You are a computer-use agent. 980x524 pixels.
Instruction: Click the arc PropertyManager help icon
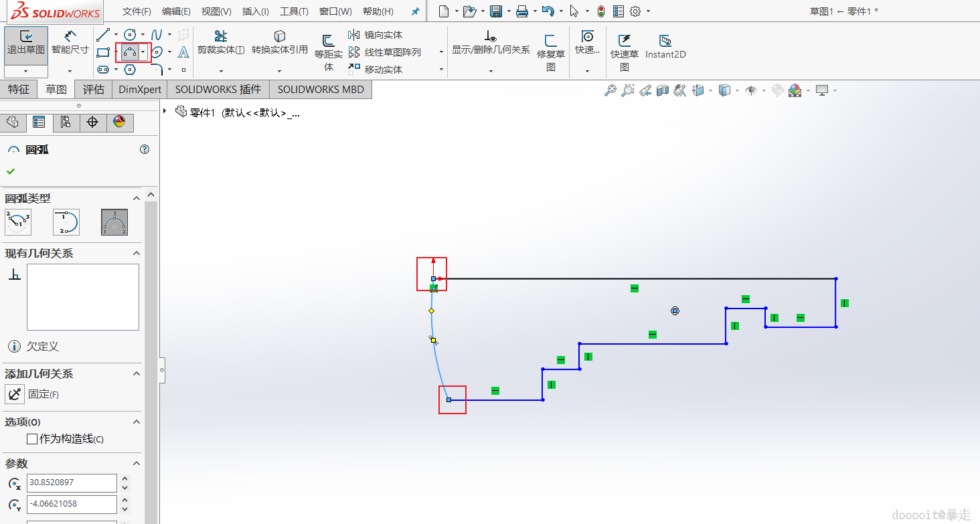[144, 149]
